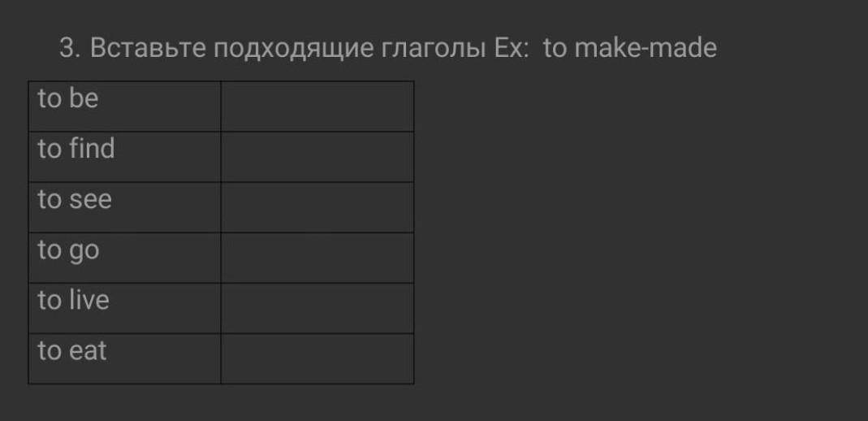Click the empty cell beside "to find"
The width and height of the screenshot is (868, 421).
pos(317,157)
